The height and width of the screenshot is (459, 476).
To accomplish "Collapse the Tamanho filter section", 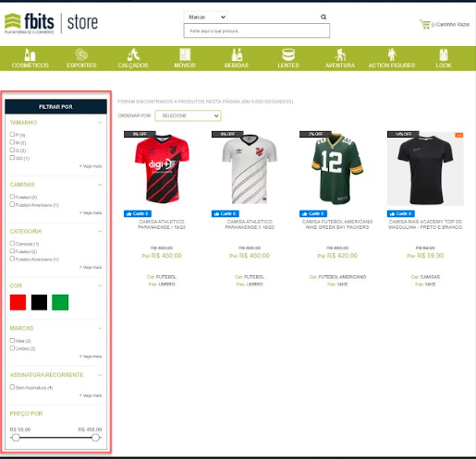I will tap(100, 123).
